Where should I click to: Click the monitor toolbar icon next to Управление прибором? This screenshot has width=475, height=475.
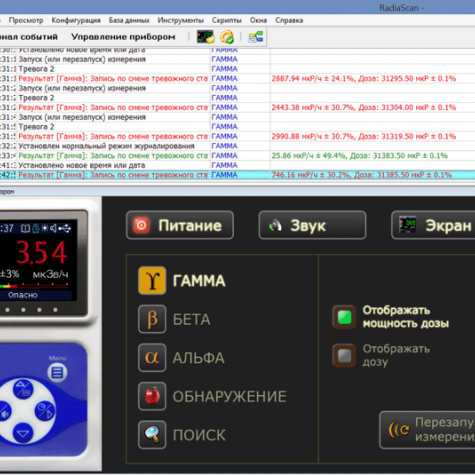click(205, 37)
